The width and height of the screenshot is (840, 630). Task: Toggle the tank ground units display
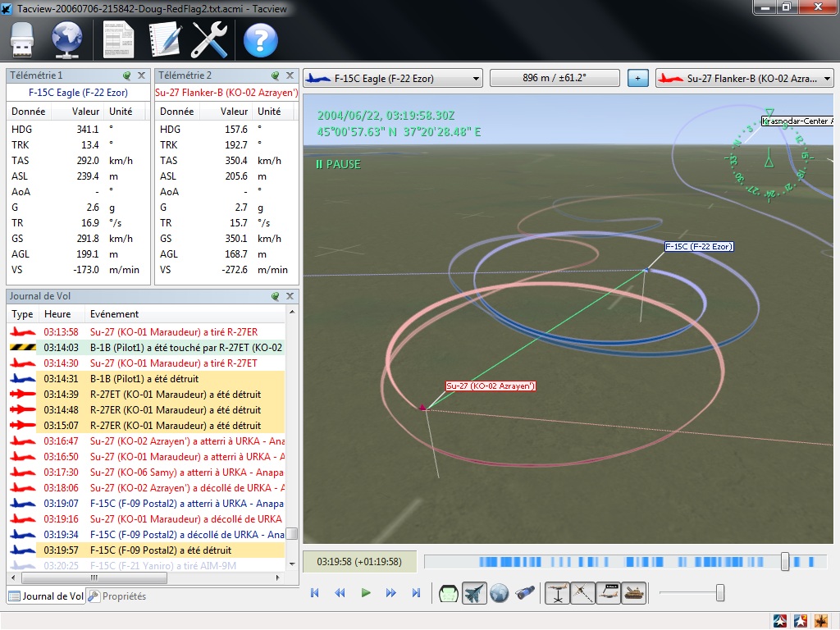pyautogui.click(x=633, y=593)
